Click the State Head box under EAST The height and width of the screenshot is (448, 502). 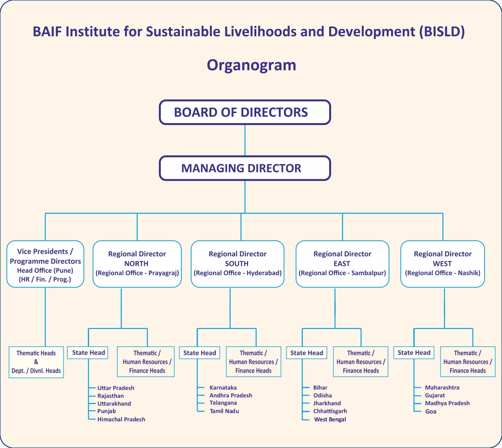coord(307,352)
